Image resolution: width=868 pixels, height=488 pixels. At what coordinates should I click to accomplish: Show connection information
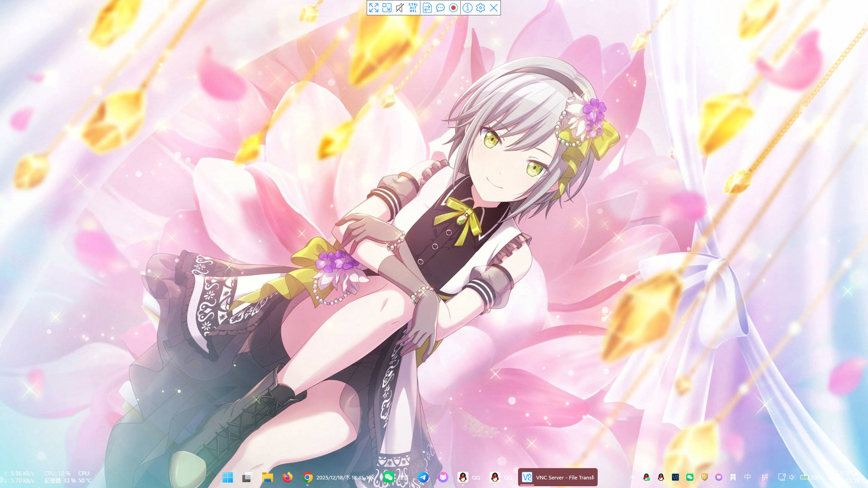(467, 8)
